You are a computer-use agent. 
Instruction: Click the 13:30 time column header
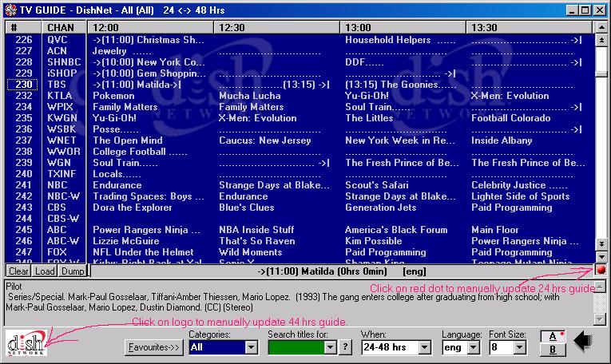[x=530, y=28]
